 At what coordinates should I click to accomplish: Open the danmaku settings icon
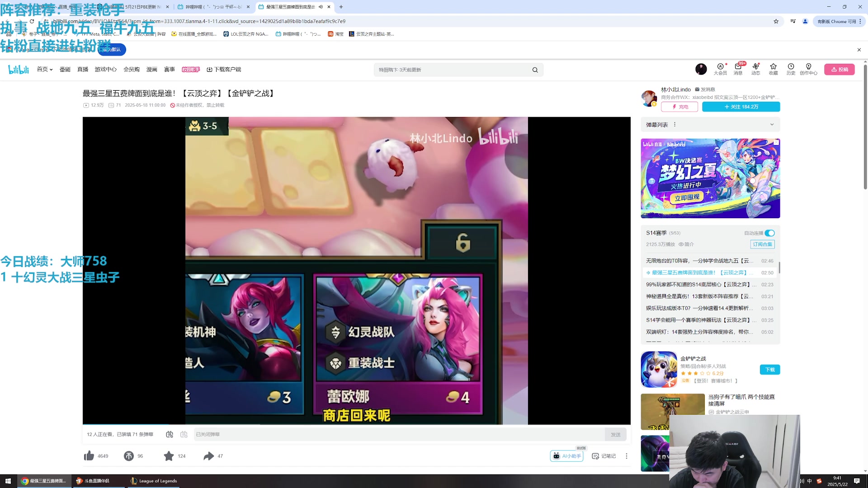coord(184,434)
